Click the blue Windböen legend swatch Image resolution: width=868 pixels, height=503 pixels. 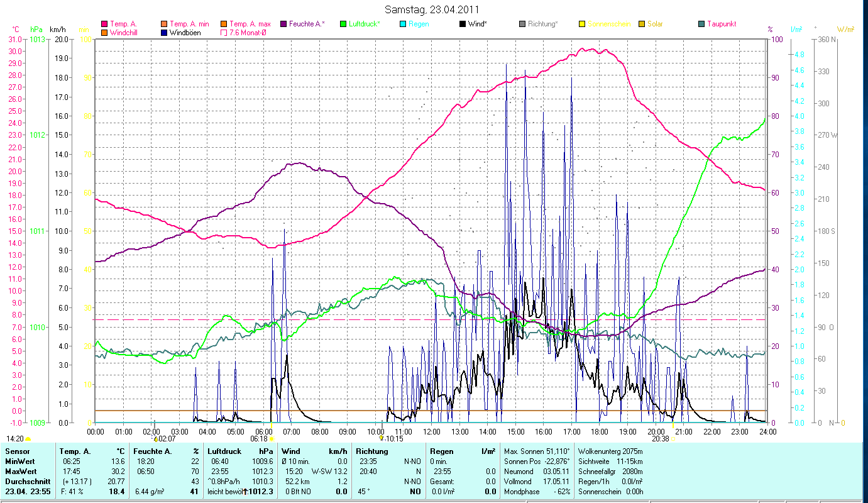[x=165, y=32]
